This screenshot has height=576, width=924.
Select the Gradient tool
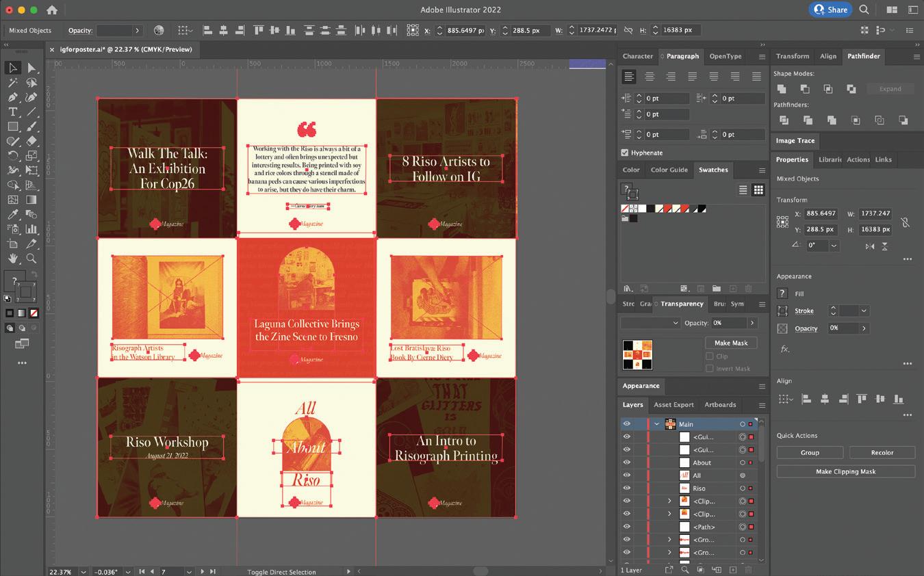click(31, 200)
